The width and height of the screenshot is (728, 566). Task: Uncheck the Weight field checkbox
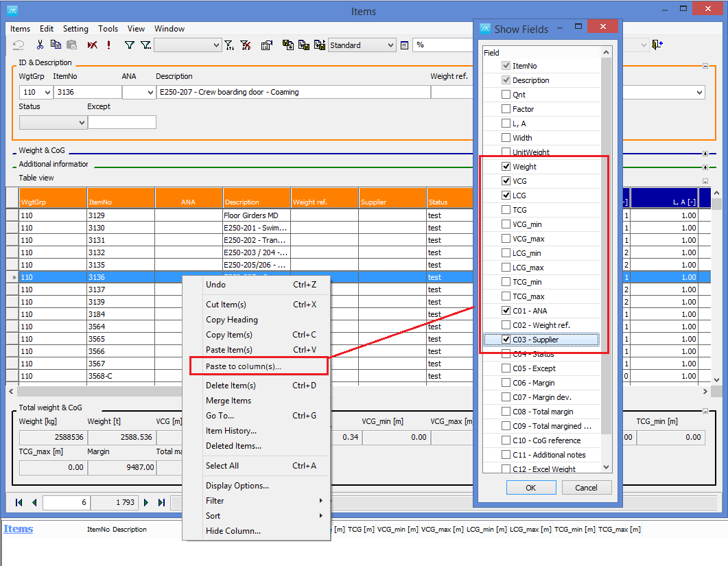click(x=506, y=166)
